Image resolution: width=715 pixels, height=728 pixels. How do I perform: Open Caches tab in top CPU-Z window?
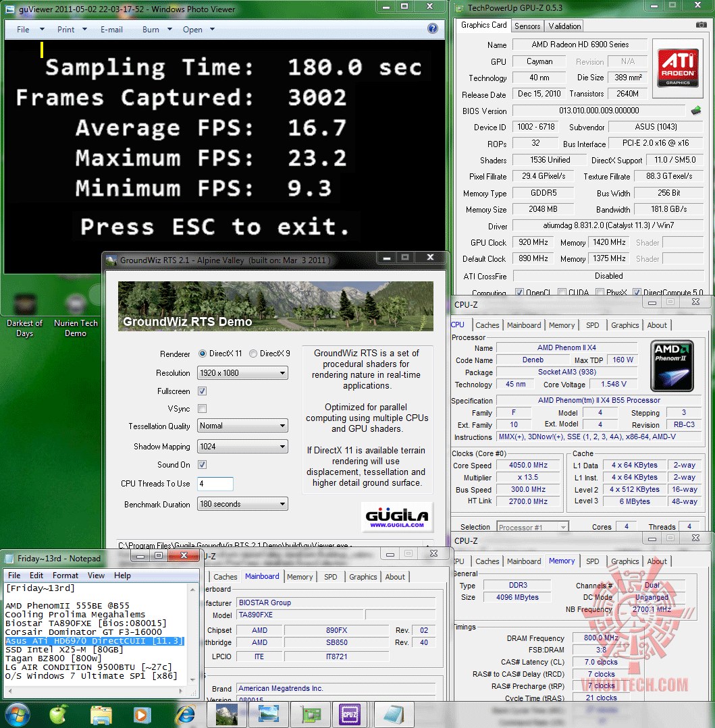(487, 325)
